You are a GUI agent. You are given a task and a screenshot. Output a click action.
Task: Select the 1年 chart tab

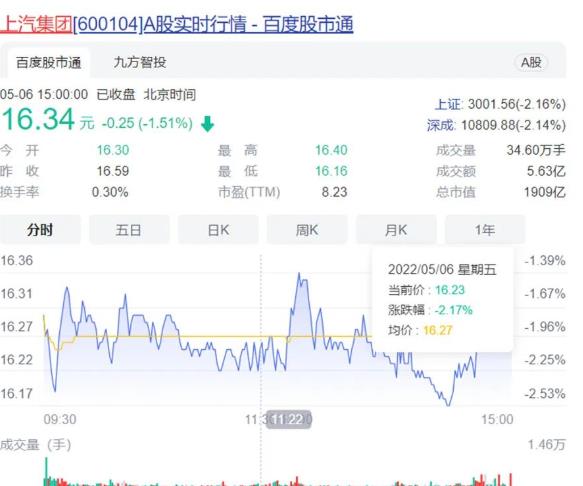[x=485, y=230]
